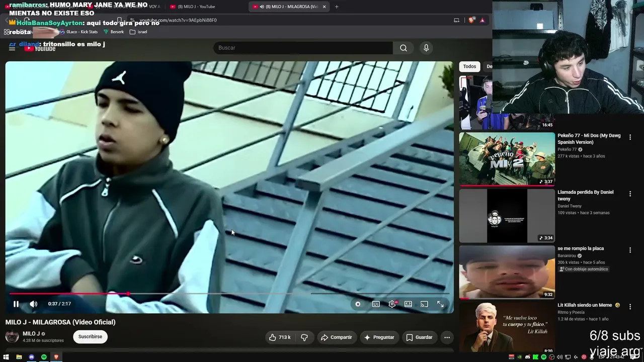Open the Berserk bookmark
The width and height of the screenshot is (644, 362).
[x=114, y=32]
